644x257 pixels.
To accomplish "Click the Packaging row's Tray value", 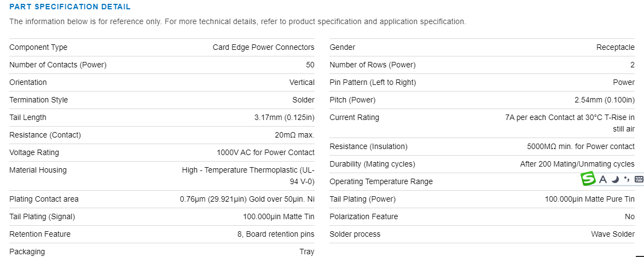I will pos(307,252).
